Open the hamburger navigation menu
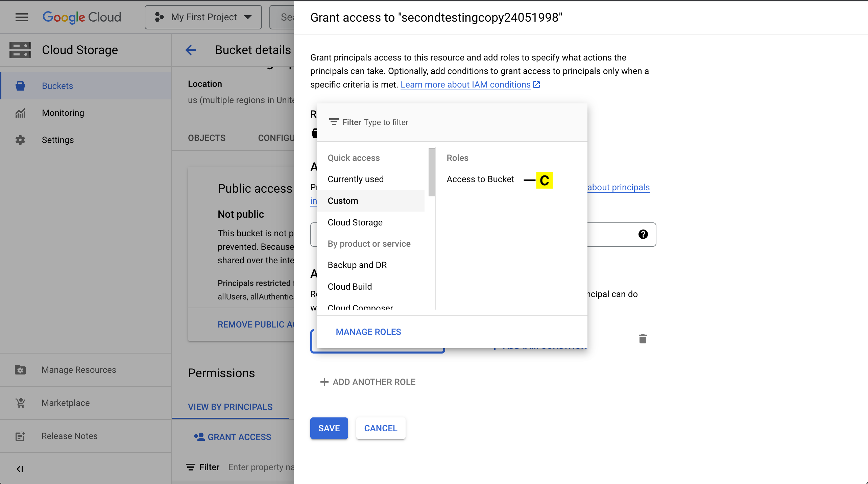The height and width of the screenshot is (484, 868). pos(22,17)
